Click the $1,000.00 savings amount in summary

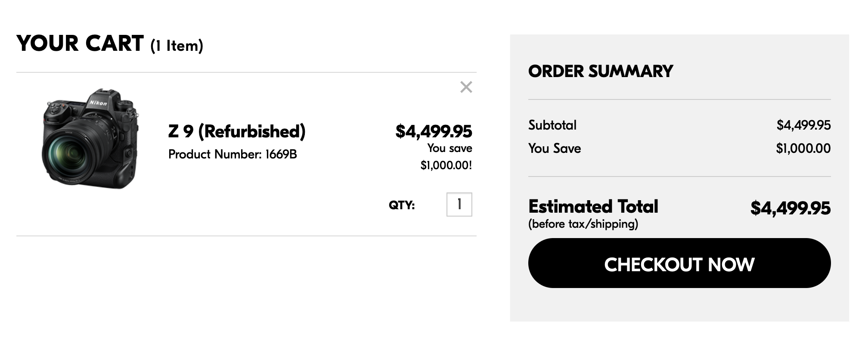803,148
